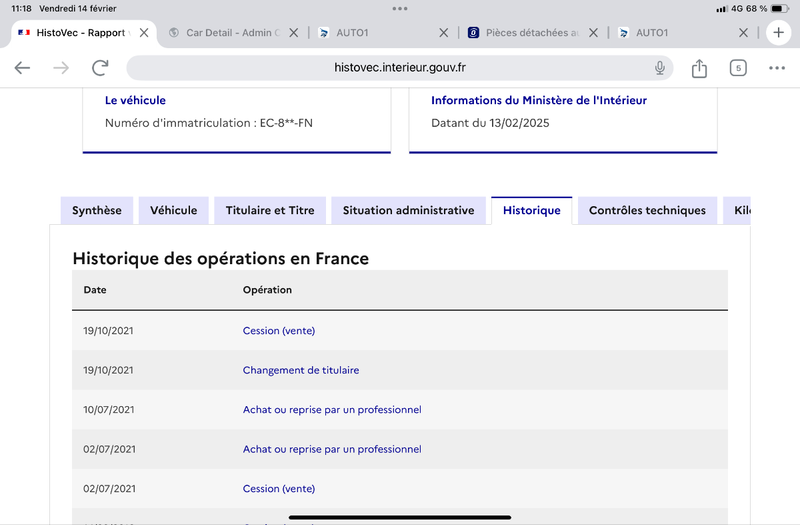Tap the Pièces détachées tab favicon
800x525 pixels.
click(473, 33)
